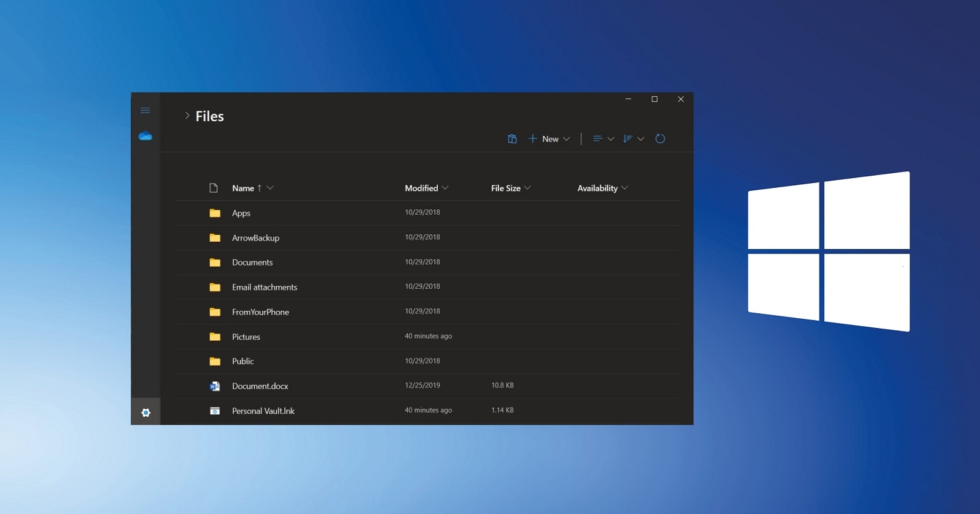Expand the Modified column filter
This screenshot has height=514, width=980.
coord(445,188)
